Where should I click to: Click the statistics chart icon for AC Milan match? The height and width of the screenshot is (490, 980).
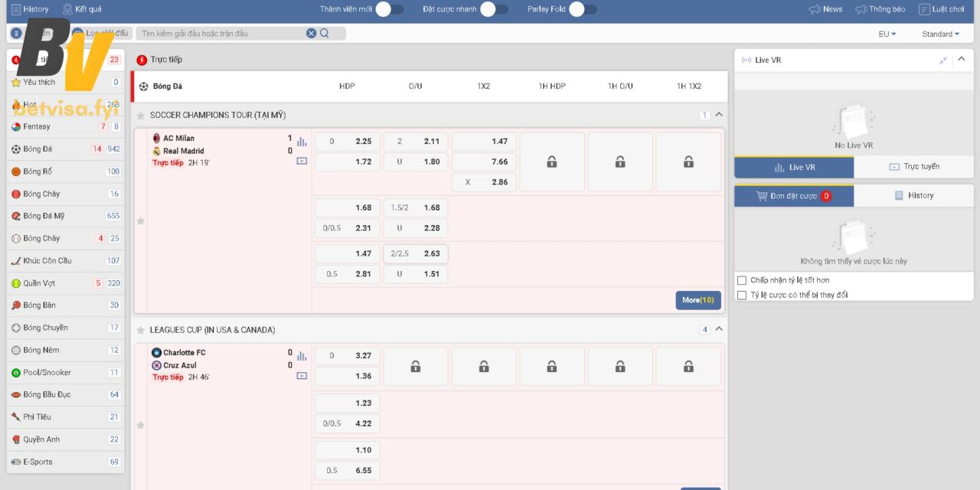(302, 142)
